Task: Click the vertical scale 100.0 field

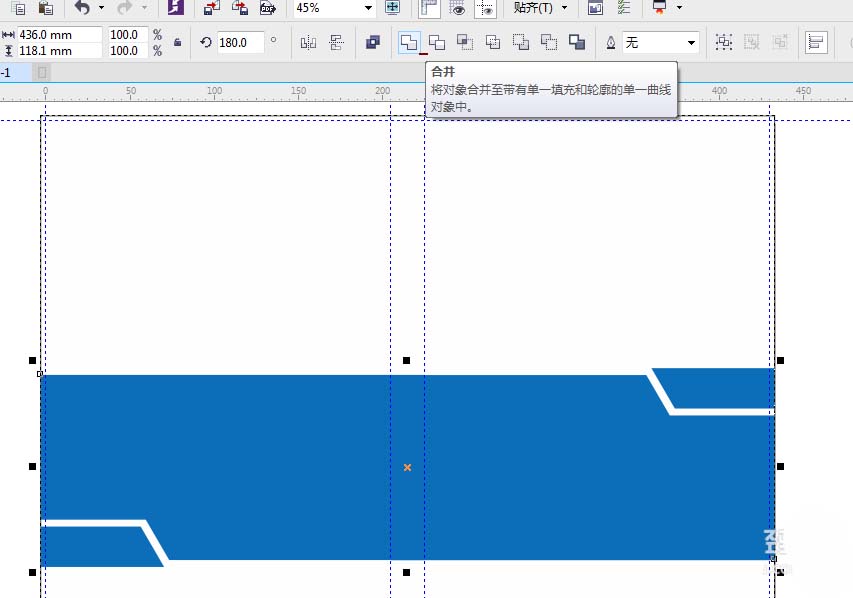Action: coord(128,51)
